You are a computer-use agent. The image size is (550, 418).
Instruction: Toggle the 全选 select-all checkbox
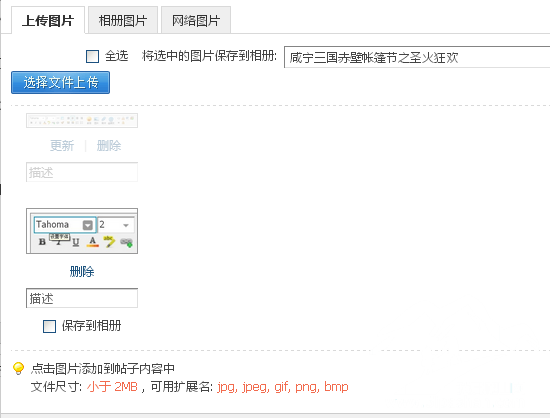click(92, 56)
